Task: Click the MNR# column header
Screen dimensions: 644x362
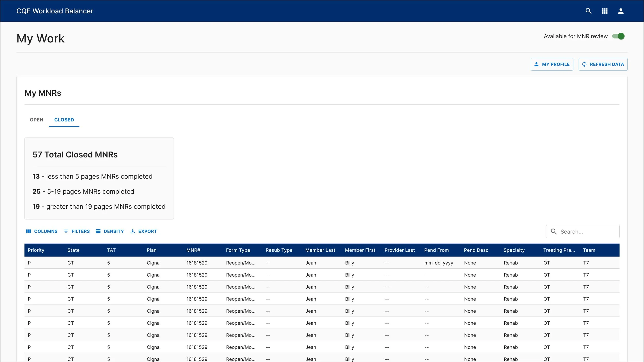Action: 193,250
